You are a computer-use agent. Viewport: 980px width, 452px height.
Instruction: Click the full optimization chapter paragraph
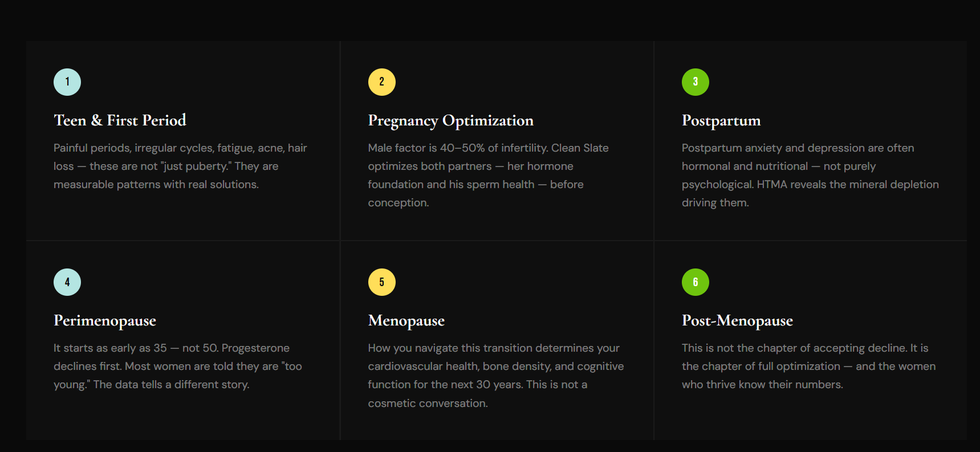point(808,366)
